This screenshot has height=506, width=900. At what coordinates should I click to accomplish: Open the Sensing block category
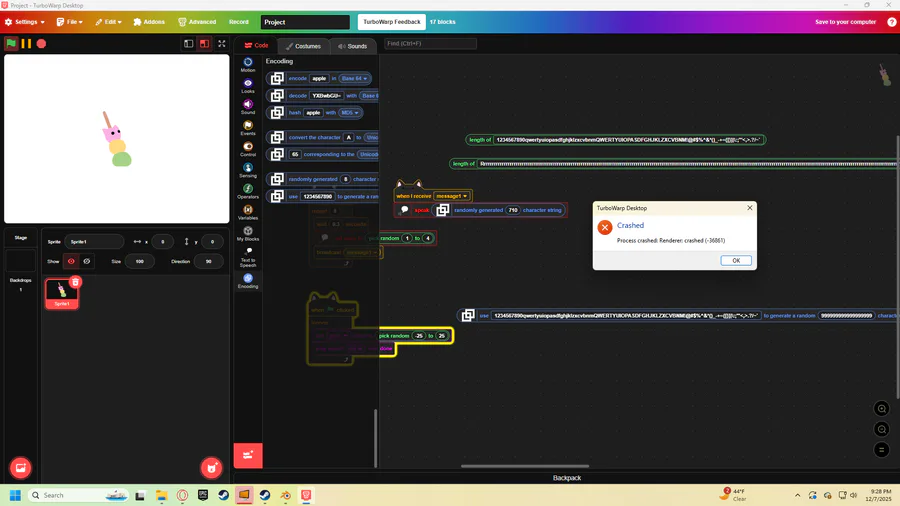click(x=248, y=170)
